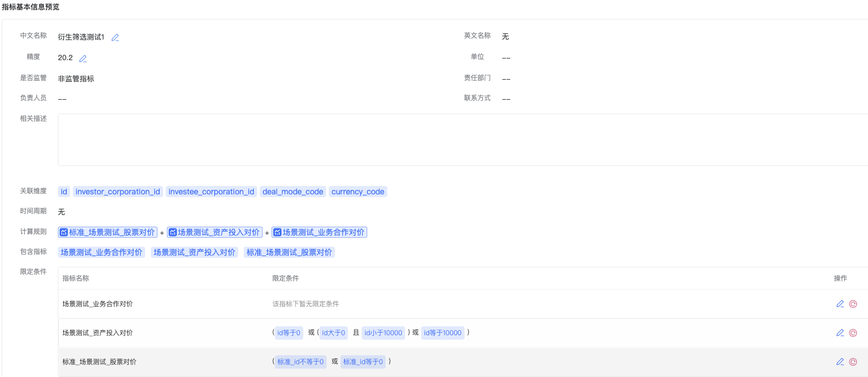Click the id大于0 condition tag
Image resolution: width=868 pixels, height=377 pixels.
(x=334, y=333)
